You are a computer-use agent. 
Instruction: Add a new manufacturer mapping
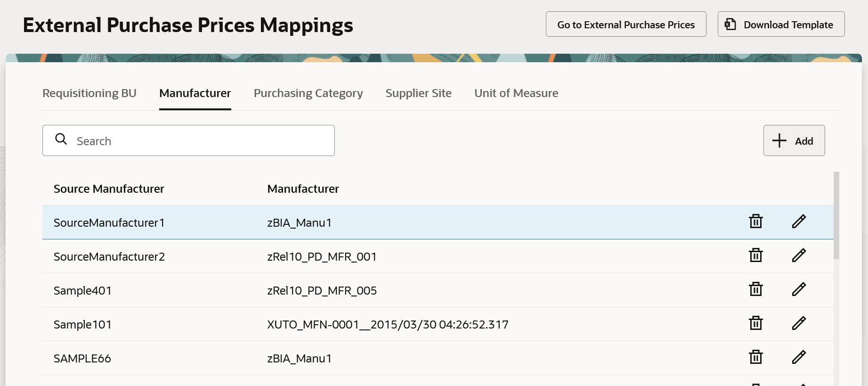[794, 141]
